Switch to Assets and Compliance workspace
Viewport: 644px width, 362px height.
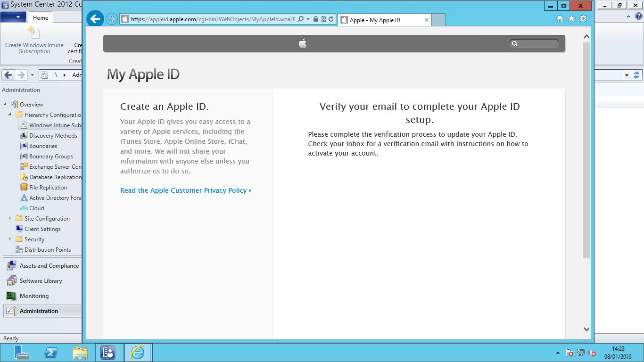[42, 266]
